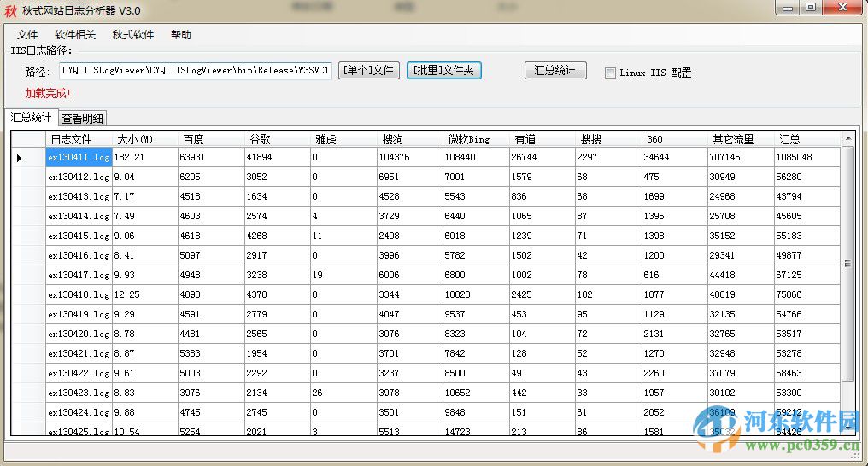
Task: Sort by the 微软Bing column header
Action: click(x=476, y=139)
